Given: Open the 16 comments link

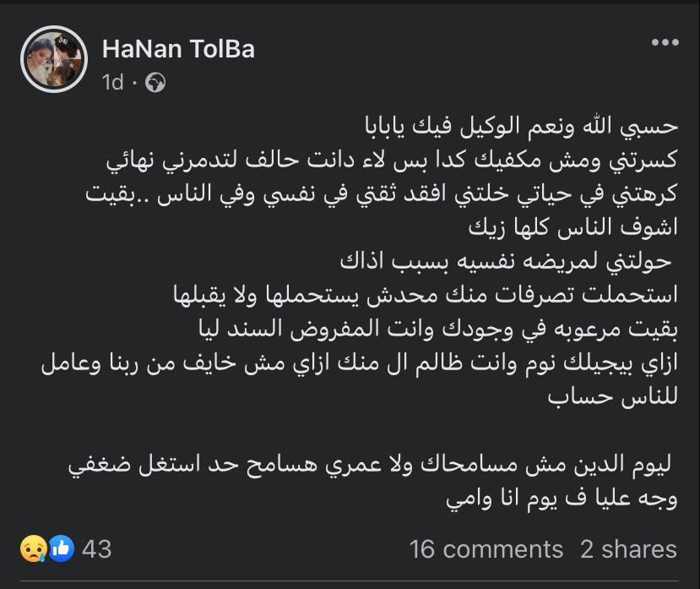Looking at the screenshot, I should click(486, 549).
